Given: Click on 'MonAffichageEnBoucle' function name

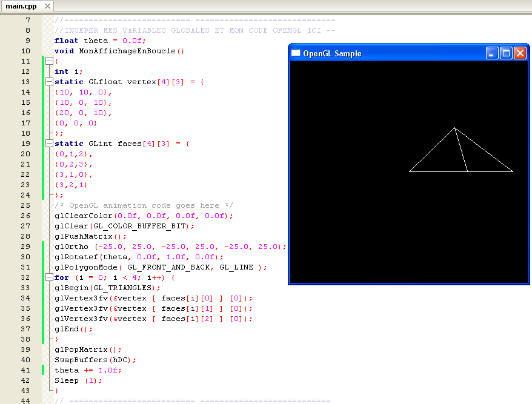Looking at the screenshot, I should [x=127, y=51].
